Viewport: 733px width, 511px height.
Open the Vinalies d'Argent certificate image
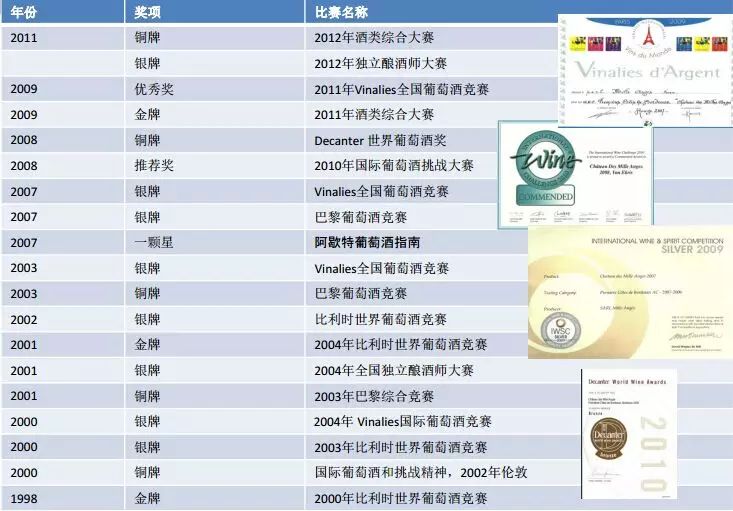point(645,71)
